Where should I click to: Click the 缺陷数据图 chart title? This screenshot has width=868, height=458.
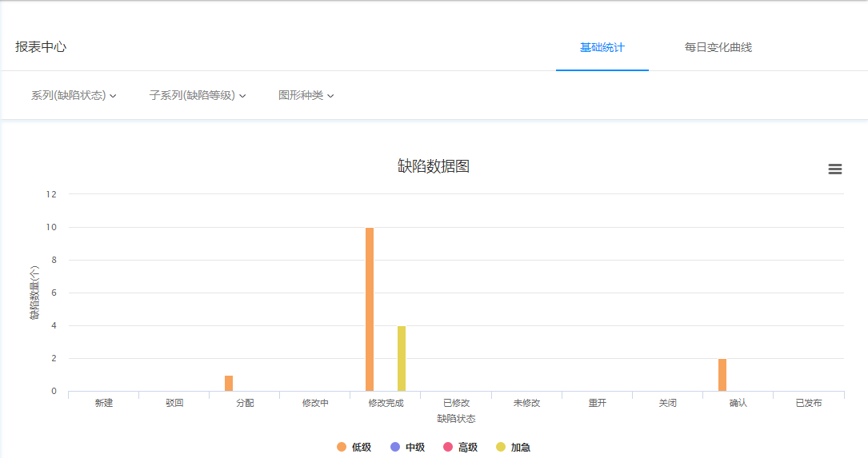point(433,166)
